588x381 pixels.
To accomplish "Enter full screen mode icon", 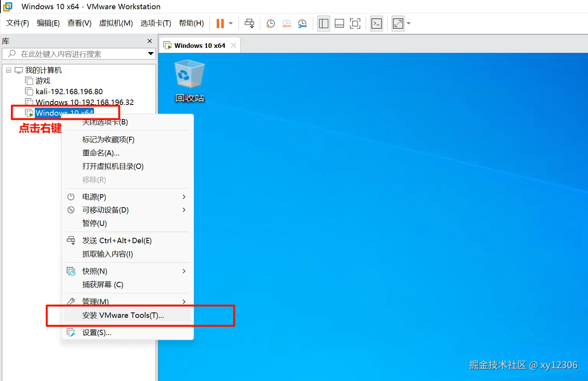I will click(x=355, y=23).
